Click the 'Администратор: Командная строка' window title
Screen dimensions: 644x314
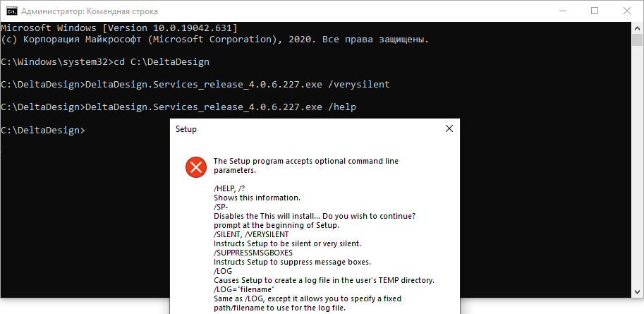click(89, 11)
